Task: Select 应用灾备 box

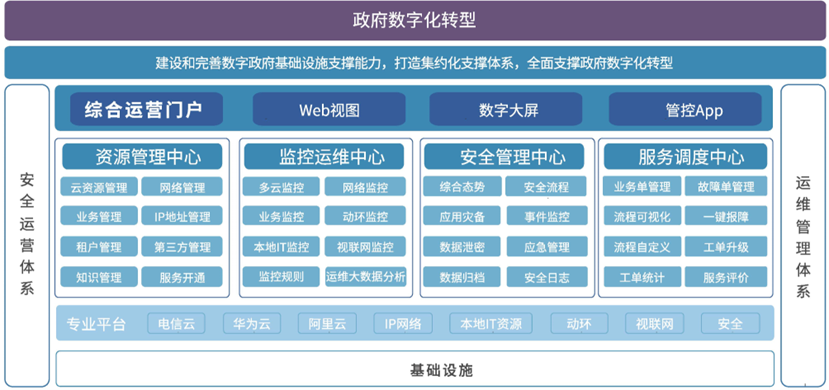Action: (462, 216)
